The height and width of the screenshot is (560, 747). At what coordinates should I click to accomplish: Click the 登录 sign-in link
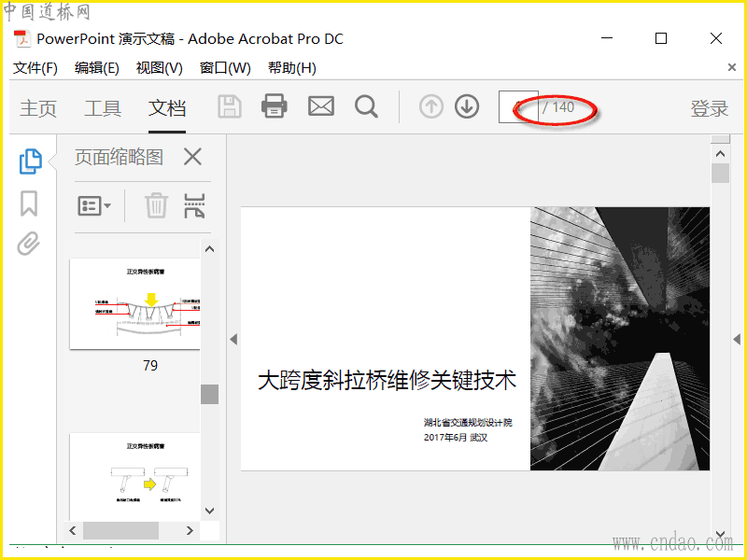click(710, 108)
